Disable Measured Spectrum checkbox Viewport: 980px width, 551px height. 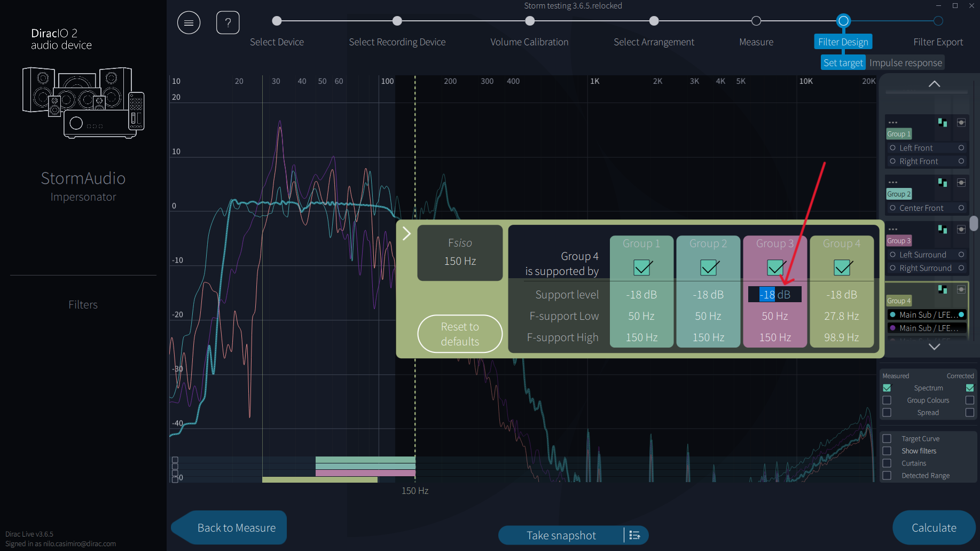point(887,388)
